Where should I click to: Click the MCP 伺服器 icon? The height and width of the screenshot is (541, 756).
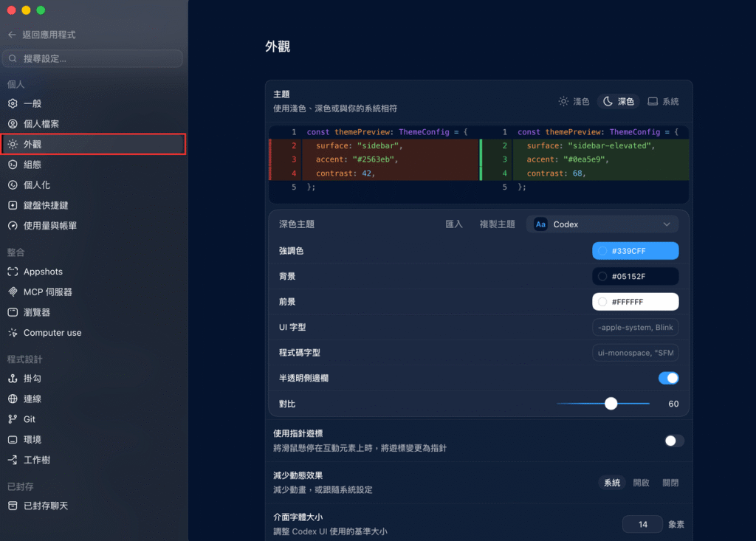(x=13, y=292)
